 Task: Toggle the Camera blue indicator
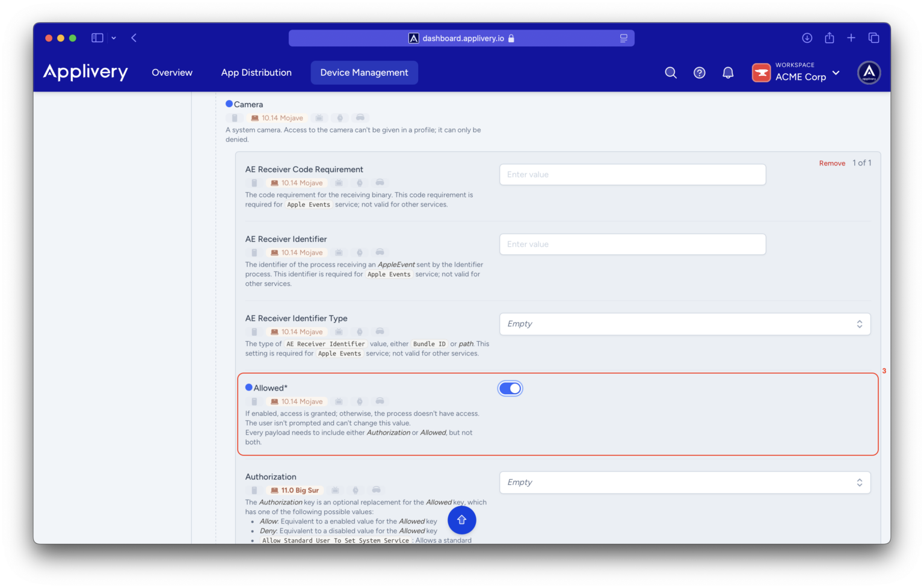229,104
